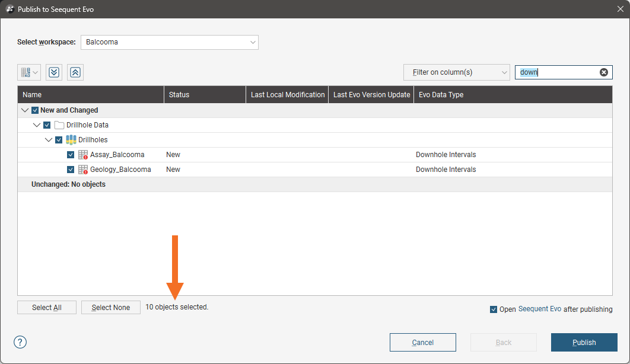The height and width of the screenshot is (364, 630).
Task: Click the Cancel button
Action: [x=423, y=342]
